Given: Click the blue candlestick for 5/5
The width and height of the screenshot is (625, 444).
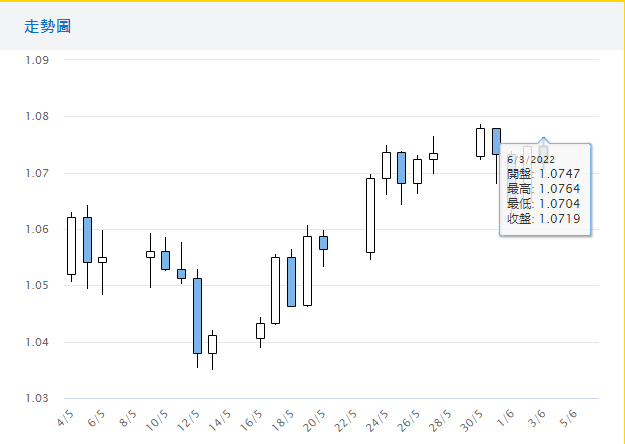Looking at the screenshot, I should tap(87, 240).
